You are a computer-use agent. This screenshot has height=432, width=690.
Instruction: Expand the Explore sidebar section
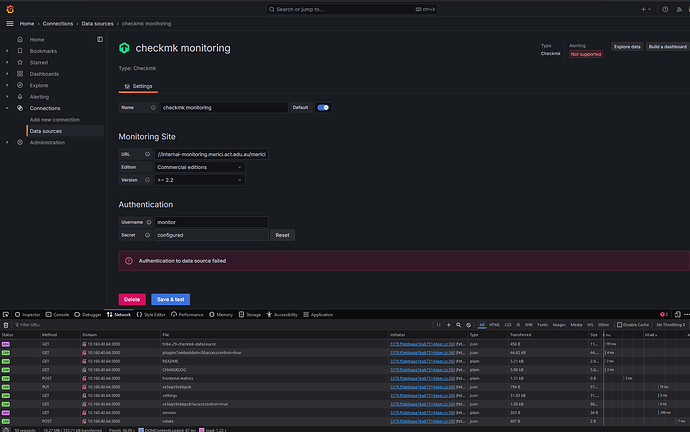7,85
